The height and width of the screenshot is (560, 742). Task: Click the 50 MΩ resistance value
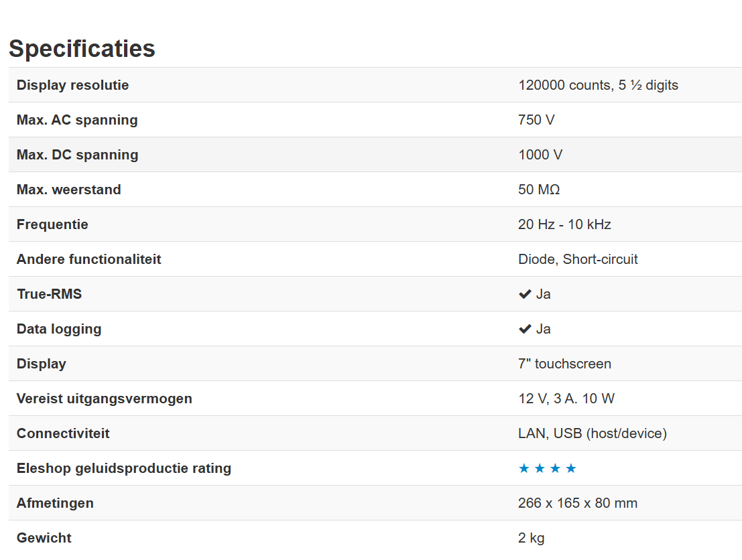(x=539, y=190)
